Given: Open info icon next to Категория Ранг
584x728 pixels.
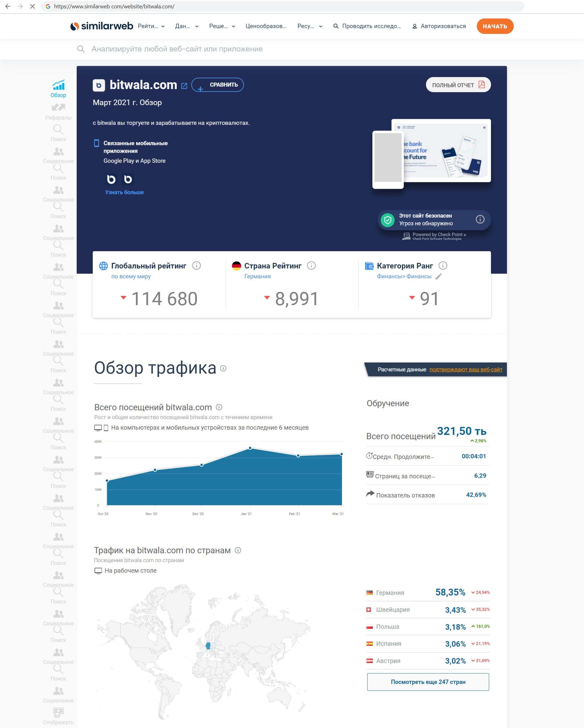Looking at the screenshot, I should pos(443,266).
